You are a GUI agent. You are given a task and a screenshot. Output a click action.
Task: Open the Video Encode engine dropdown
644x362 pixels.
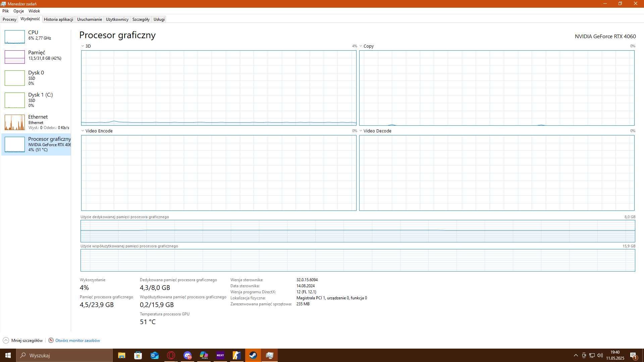tap(83, 131)
